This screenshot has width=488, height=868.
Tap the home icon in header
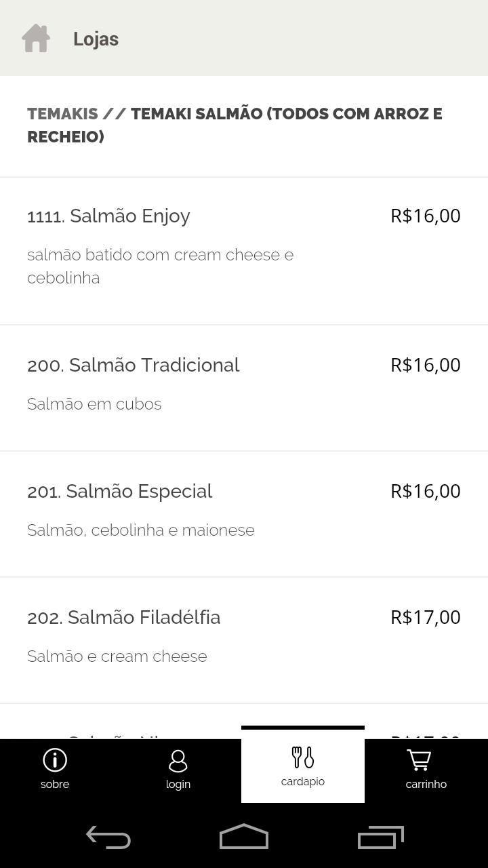[x=36, y=39]
